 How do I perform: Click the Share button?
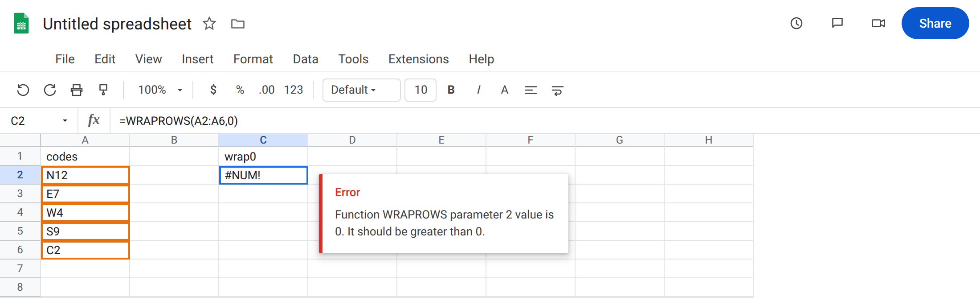point(935,23)
